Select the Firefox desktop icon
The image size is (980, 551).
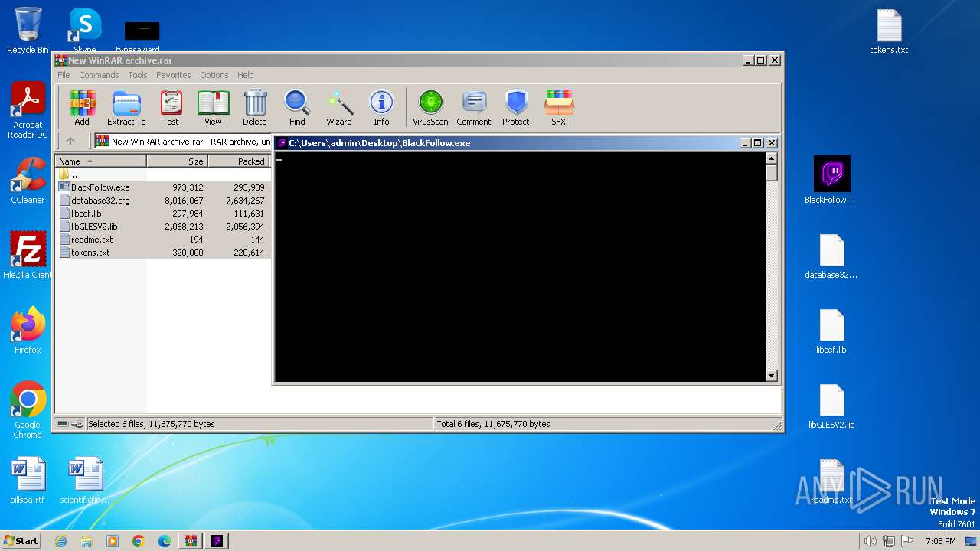click(28, 331)
